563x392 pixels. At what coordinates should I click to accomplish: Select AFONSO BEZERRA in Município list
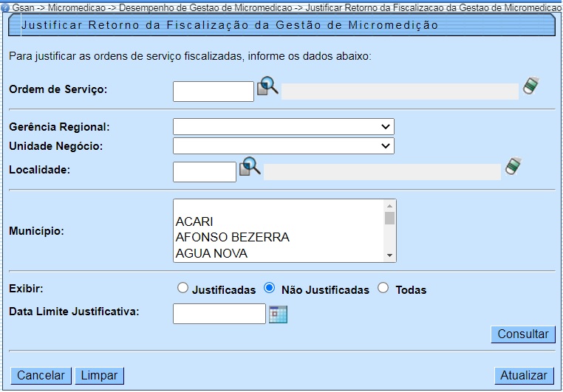[x=232, y=237]
